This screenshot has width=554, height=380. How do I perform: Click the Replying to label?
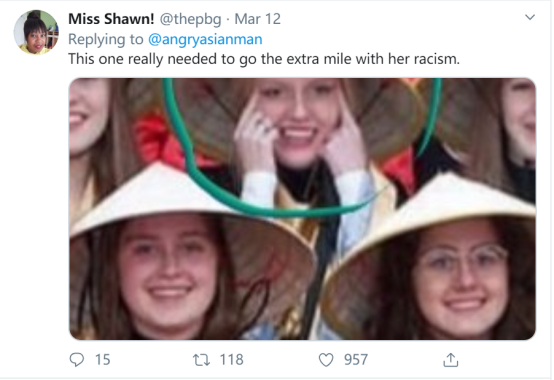click(x=106, y=39)
